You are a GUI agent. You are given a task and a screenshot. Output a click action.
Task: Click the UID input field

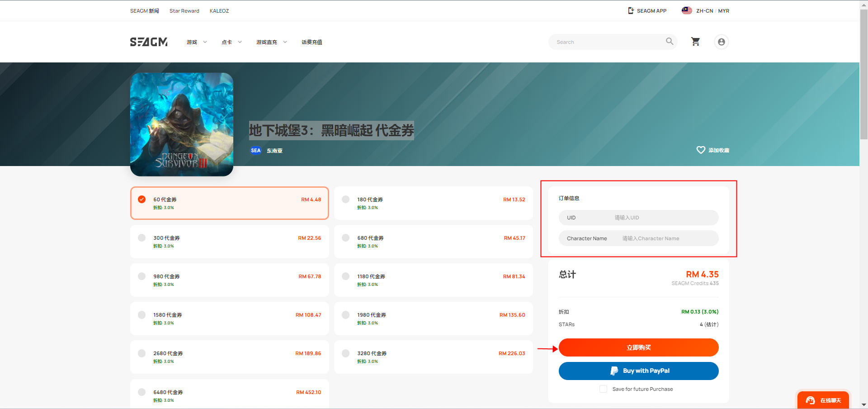pos(639,218)
